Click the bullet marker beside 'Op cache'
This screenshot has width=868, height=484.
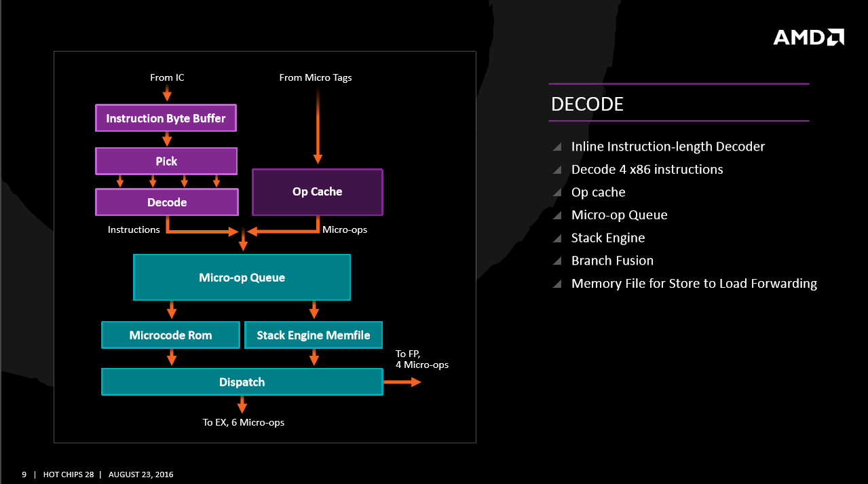[557, 193]
